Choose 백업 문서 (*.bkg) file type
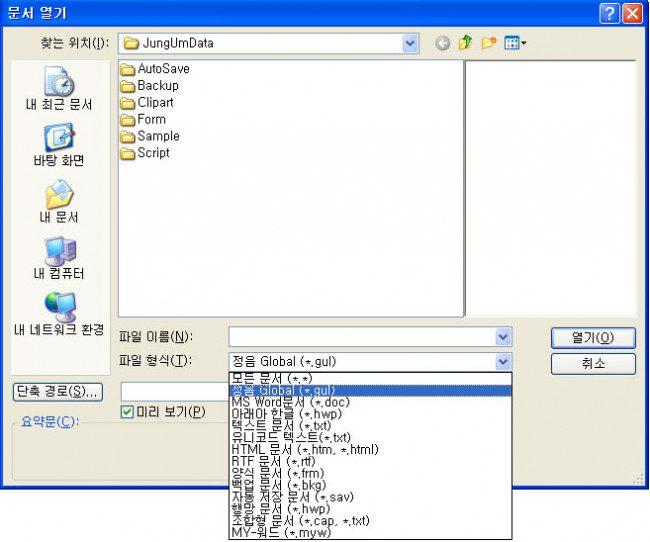 [370, 485]
